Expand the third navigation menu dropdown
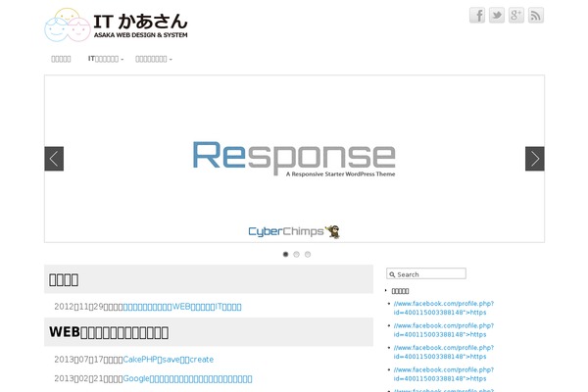Image resolution: width=588 pixels, height=392 pixels. coord(154,59)
